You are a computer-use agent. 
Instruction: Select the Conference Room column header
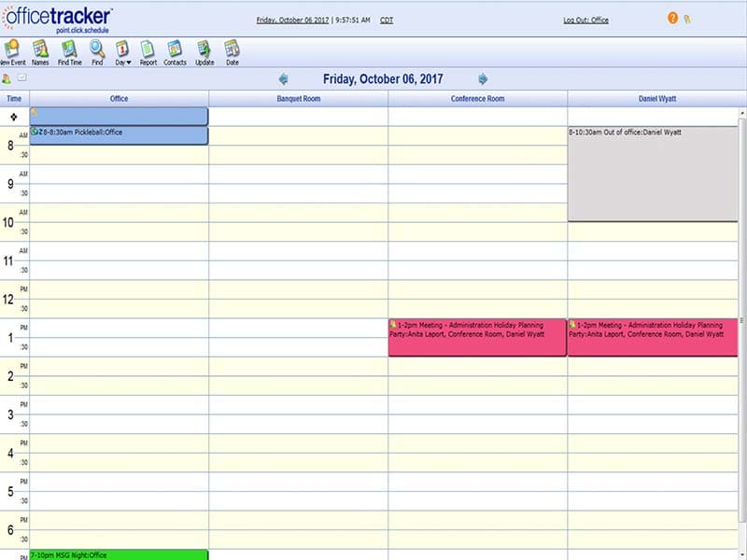476,97
